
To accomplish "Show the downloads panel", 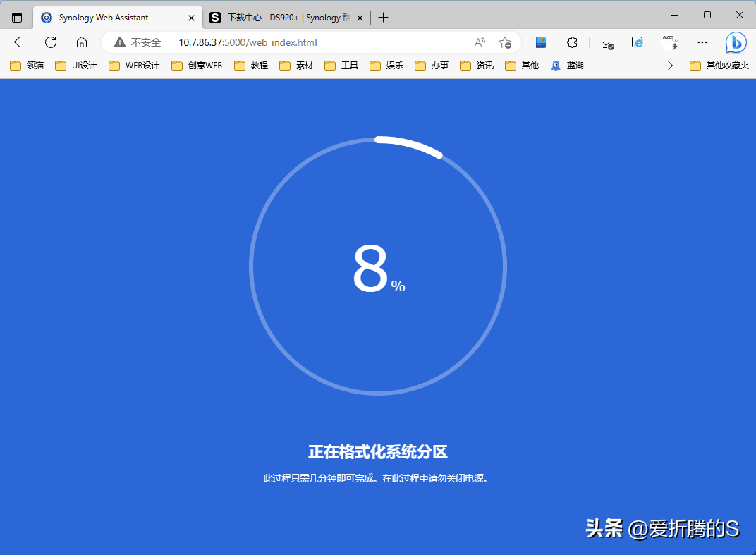I will (607, 42).
